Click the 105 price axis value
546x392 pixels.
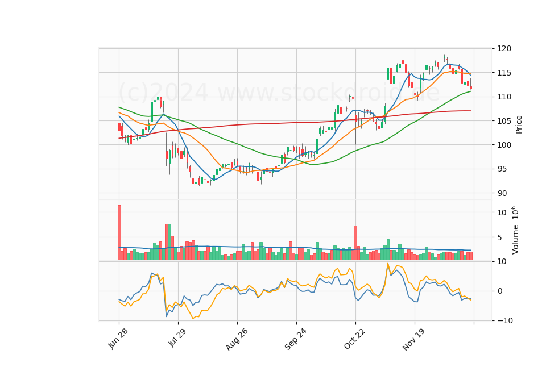coord(504,121)
